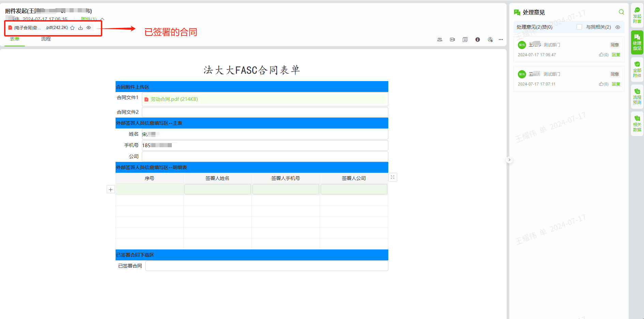The height and width of the screenshot is (319, 644).
Task: Switch to the 表单 tab
Action: pos(15,39)
